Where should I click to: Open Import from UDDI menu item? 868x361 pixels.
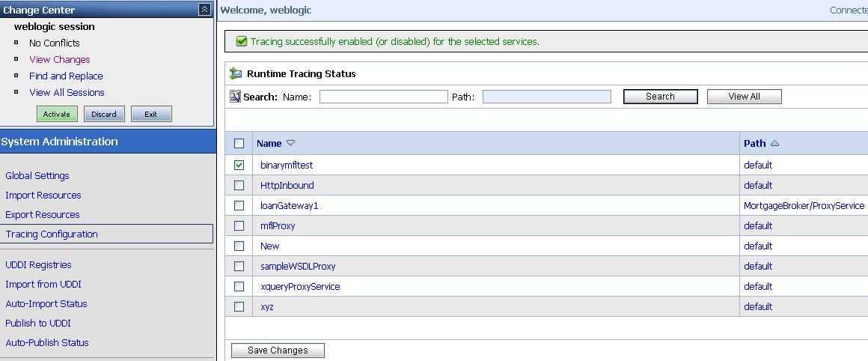[x=43, y=284]
